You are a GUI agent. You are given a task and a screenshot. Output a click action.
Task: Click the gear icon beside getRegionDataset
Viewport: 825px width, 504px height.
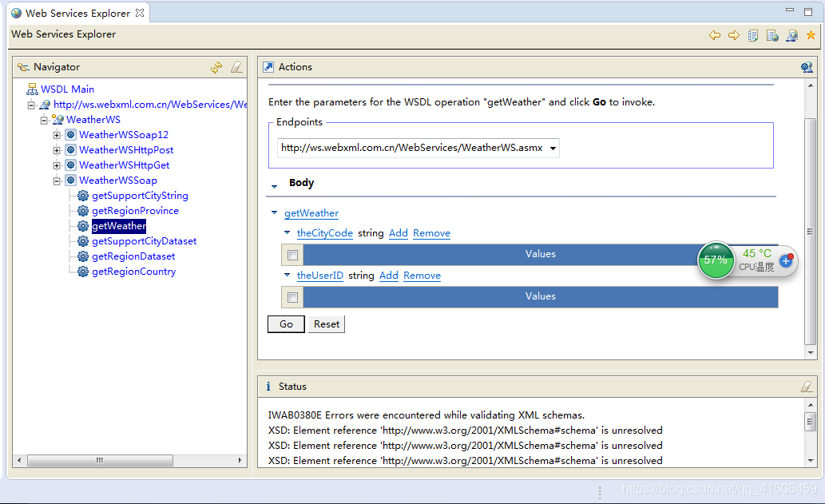click(83, 256)
